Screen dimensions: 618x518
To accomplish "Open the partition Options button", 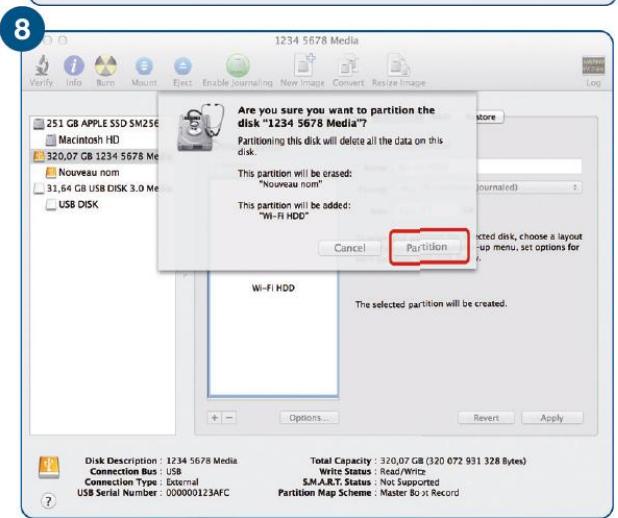I will click(309, 417).
